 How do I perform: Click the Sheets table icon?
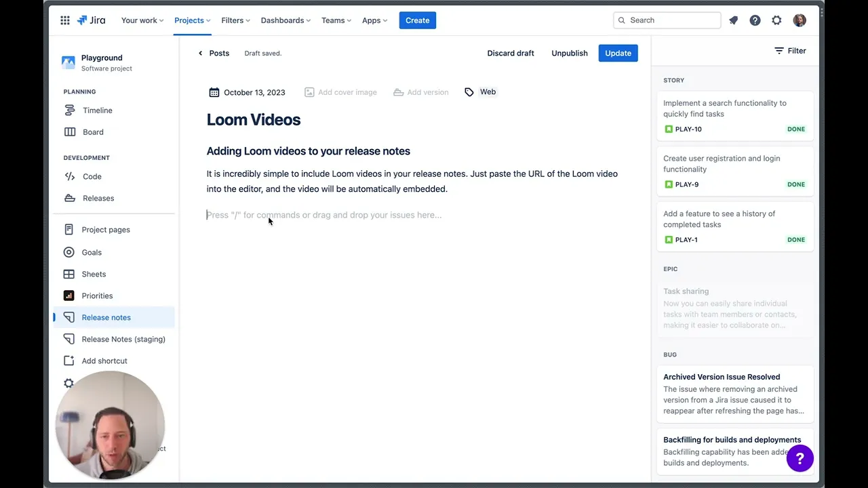tap(68, 274)
